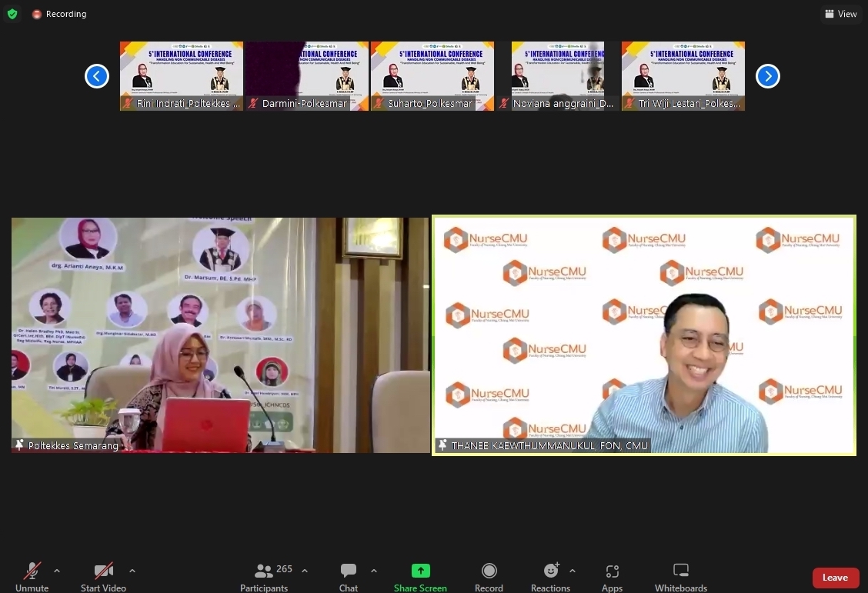Click the red Leave button
Screen dimensions: 868x593
pos(836,578)
